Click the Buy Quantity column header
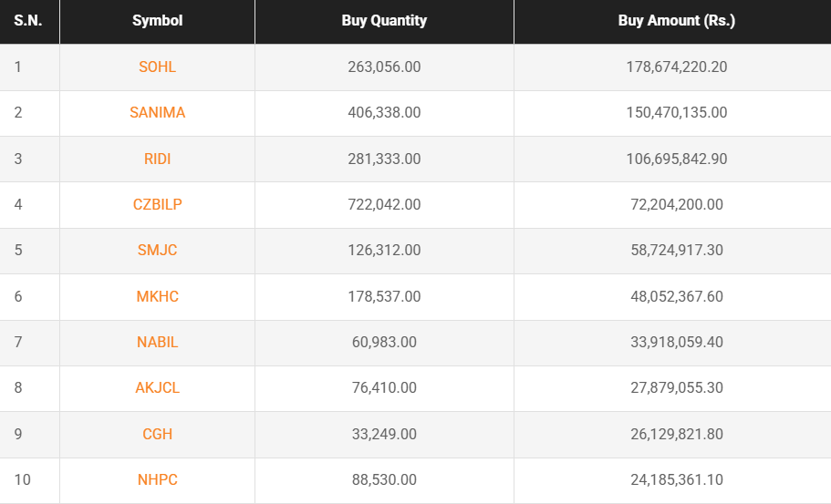This screenshot has width=831, height=504. [384, 21]
